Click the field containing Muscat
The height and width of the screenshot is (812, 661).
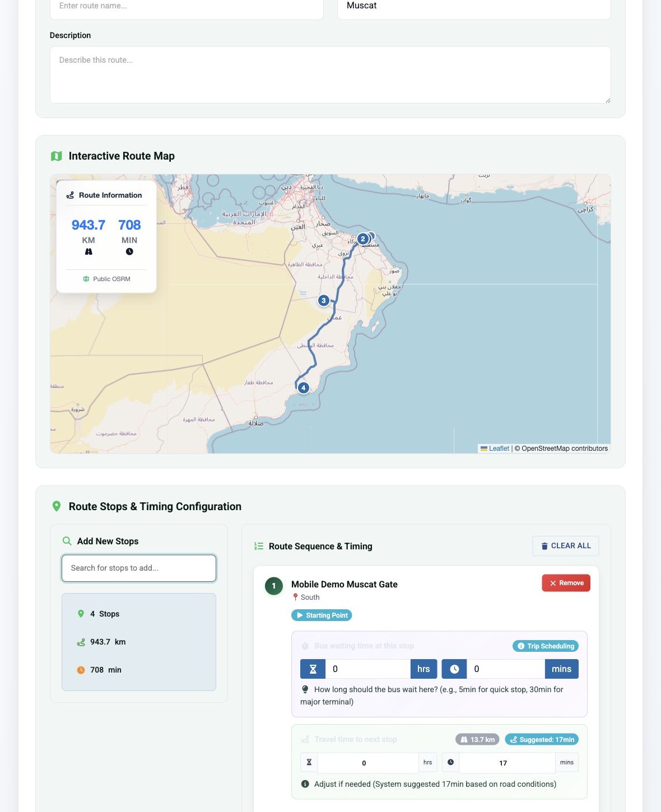pos(474,8)
